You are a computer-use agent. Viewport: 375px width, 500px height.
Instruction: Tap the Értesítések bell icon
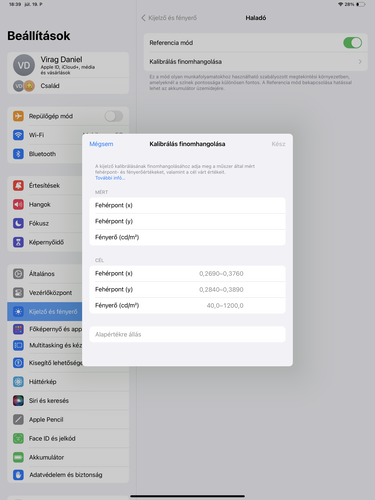18,185
